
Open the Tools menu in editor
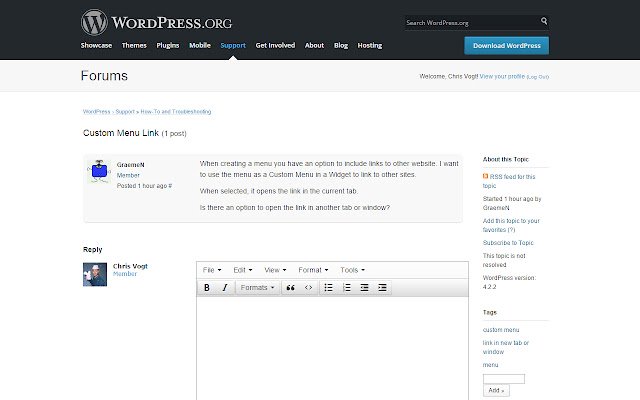pos(352,270)
